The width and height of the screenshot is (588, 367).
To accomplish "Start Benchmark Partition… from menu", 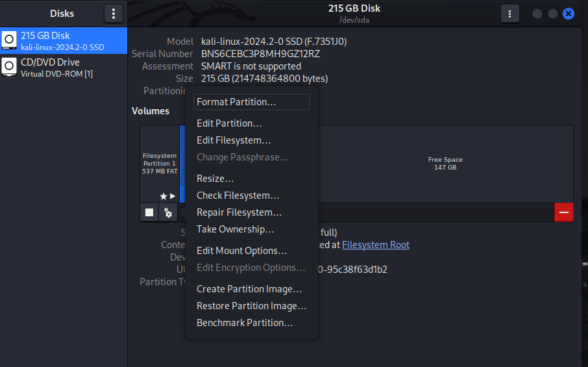I will (245, 323).
